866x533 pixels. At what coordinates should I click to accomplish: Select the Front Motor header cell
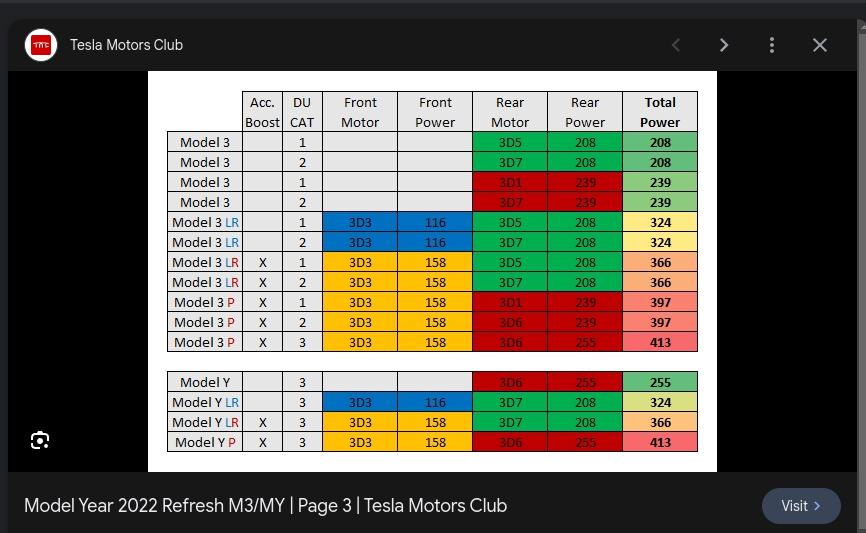click(360, 112)
